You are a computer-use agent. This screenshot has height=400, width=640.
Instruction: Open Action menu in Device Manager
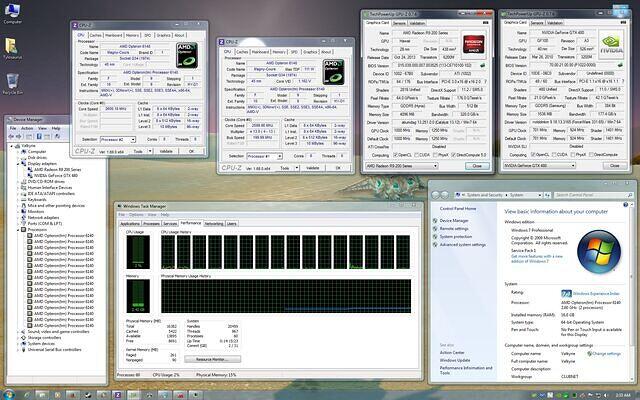[x=27, y=128]
